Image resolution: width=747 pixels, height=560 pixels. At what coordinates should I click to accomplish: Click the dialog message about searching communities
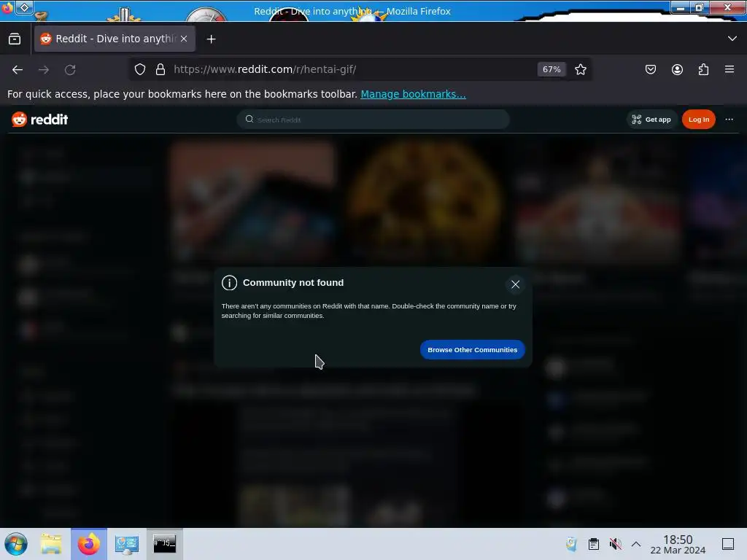point(368,311)
